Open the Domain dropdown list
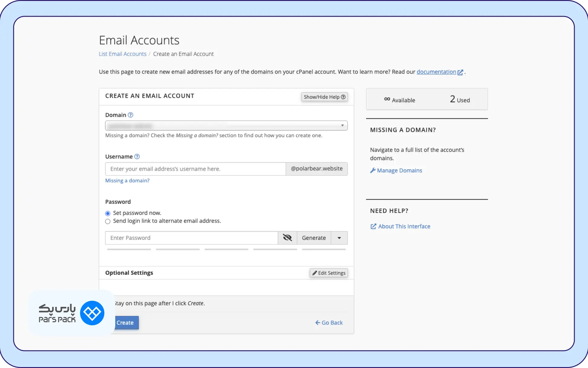Screen dimensions: 588x368 pyautogui.click(x=226, y=126)
